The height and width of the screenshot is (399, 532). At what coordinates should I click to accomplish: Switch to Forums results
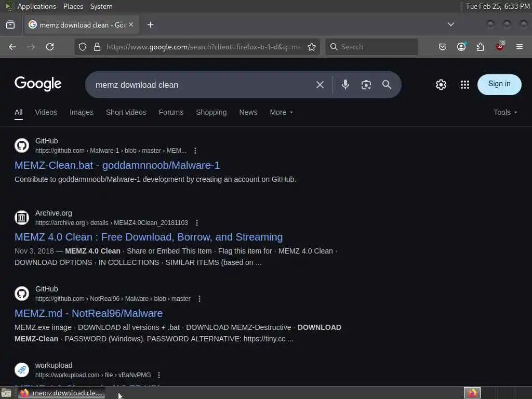coord(171,112)
